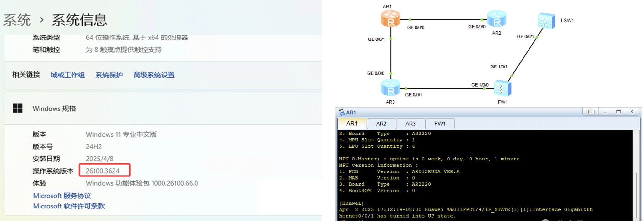Click the install date 2025/4/8
Screen dimensions: 644x221
[x=99, y=159]
